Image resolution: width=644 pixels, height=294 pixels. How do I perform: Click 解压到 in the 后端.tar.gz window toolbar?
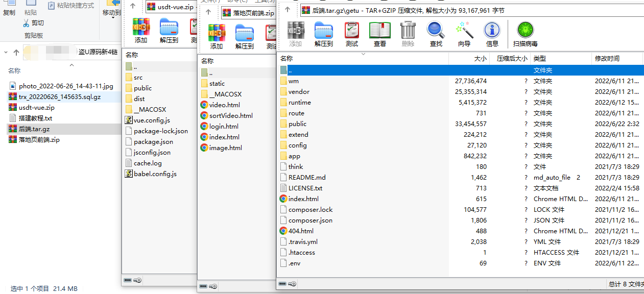click(323, 34)
